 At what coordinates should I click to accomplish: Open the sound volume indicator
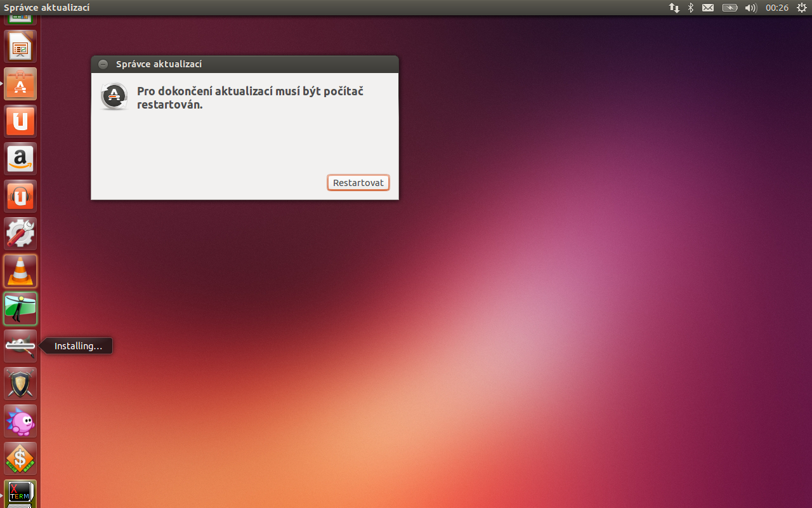(751, 8)
